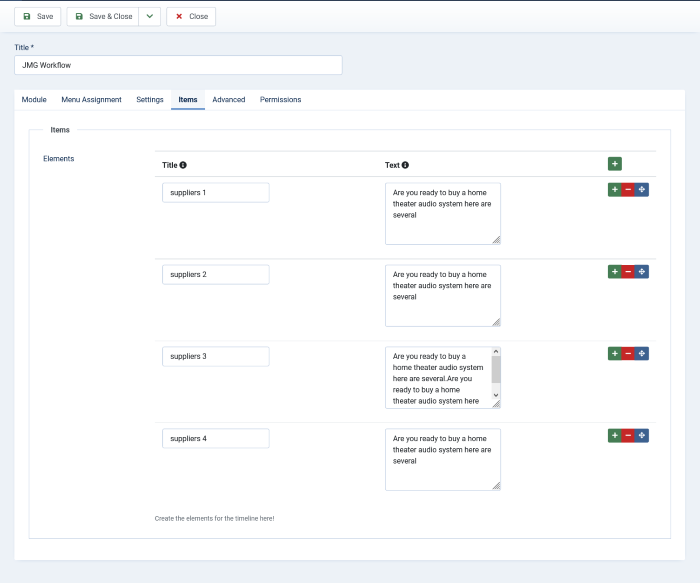Add a new row after suppliers 4
700x583 pixels.
pyautogui.click(x=614, y=435)
